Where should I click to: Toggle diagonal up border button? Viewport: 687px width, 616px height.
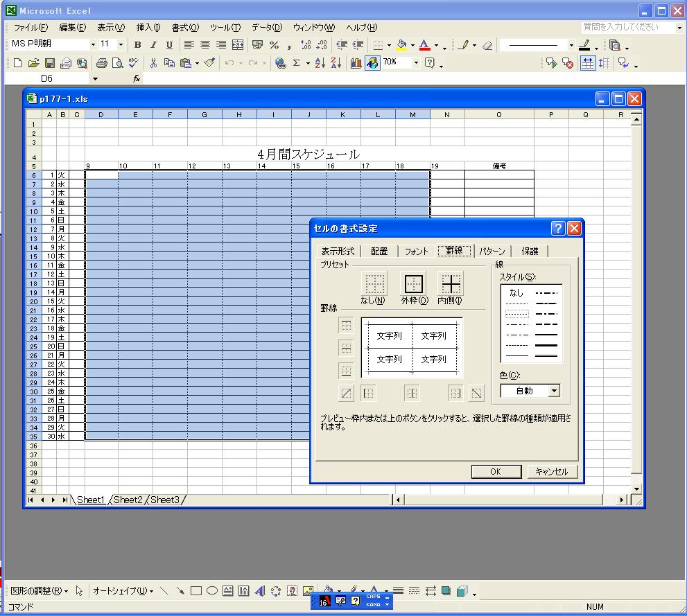346,393
